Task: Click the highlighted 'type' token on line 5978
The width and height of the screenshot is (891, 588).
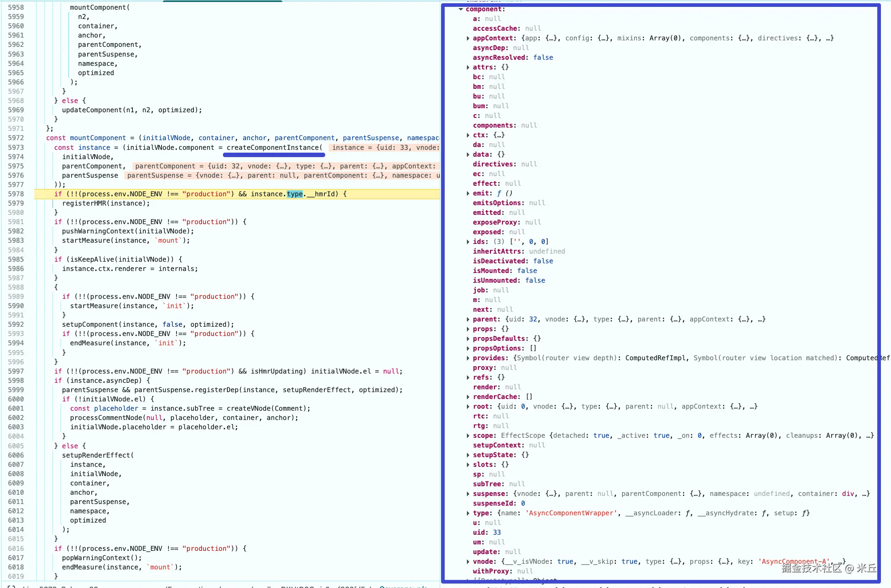Action: pyautogui.click(x=295, y=194)
